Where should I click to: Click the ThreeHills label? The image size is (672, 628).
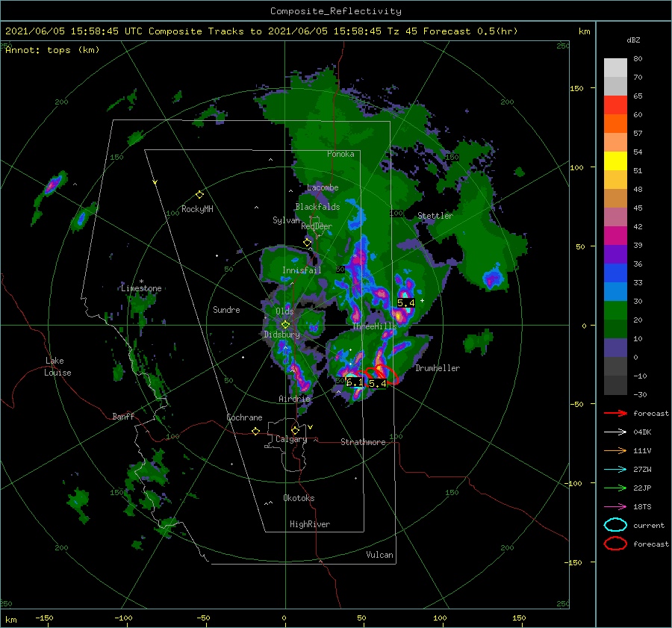point(375,326)
